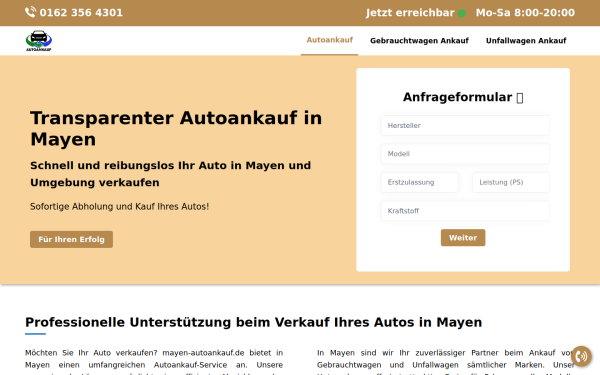Image resolution: width=600 pixels, height=375 pixels.
Task: Click the Autoankauf car logo
Action: (x=39, y=41)
